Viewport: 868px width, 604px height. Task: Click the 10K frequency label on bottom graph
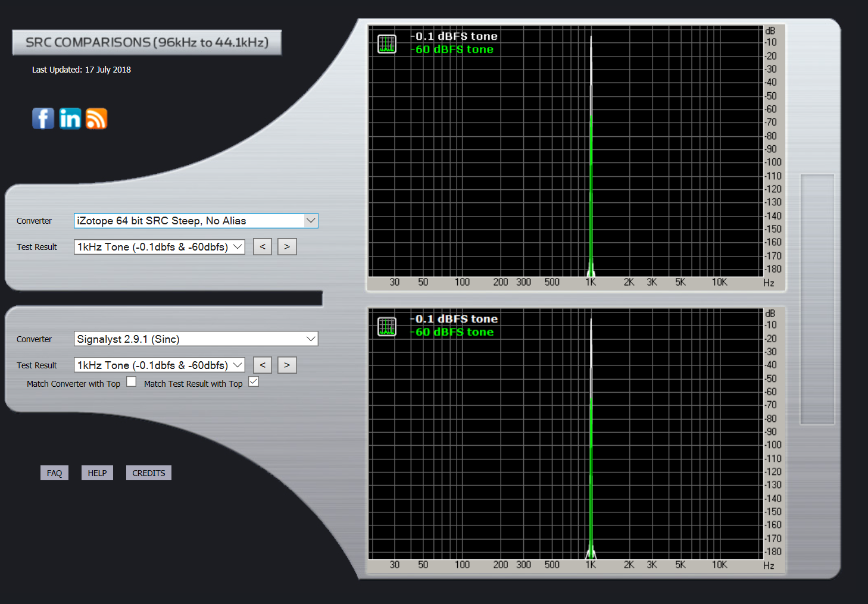point(719,565)
